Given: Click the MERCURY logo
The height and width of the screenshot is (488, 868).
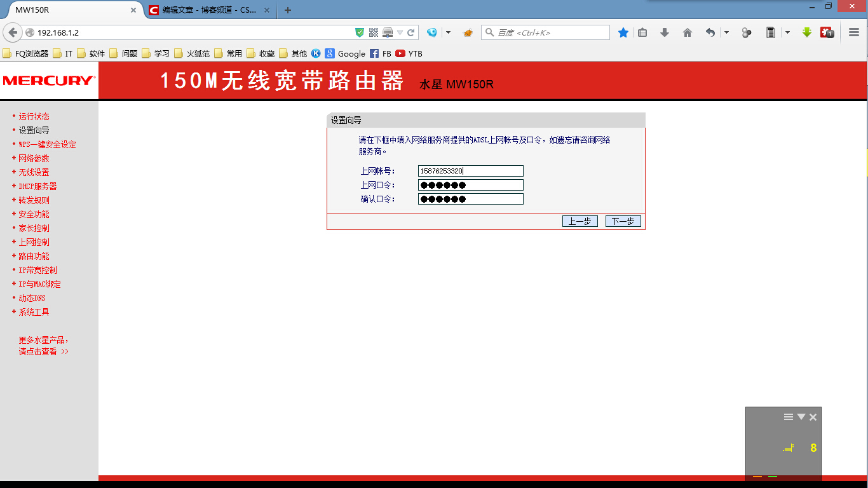Looking at the screenshot, I should [x=49, y=81].
